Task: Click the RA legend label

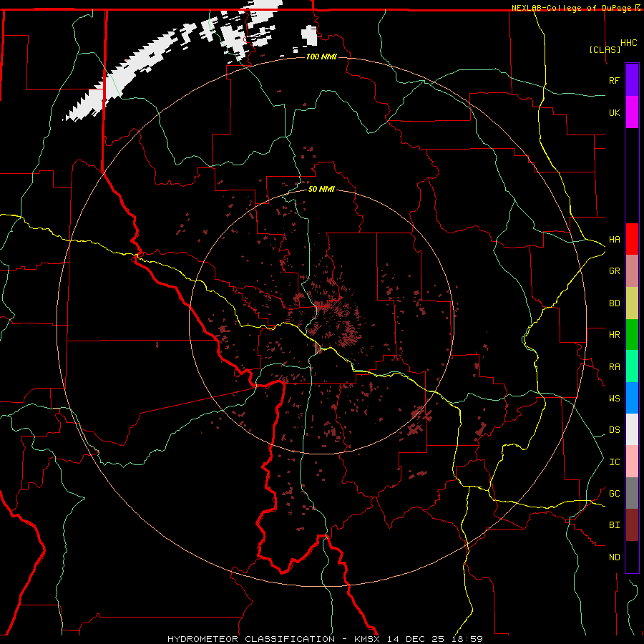Action: point(615,367)
